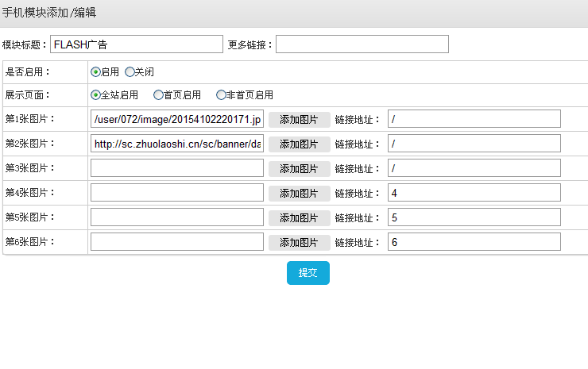This screenshot has height=369, width=588.
Task: Click 添加图片 for the 第1张图片 row
Action: pos(299,120)
